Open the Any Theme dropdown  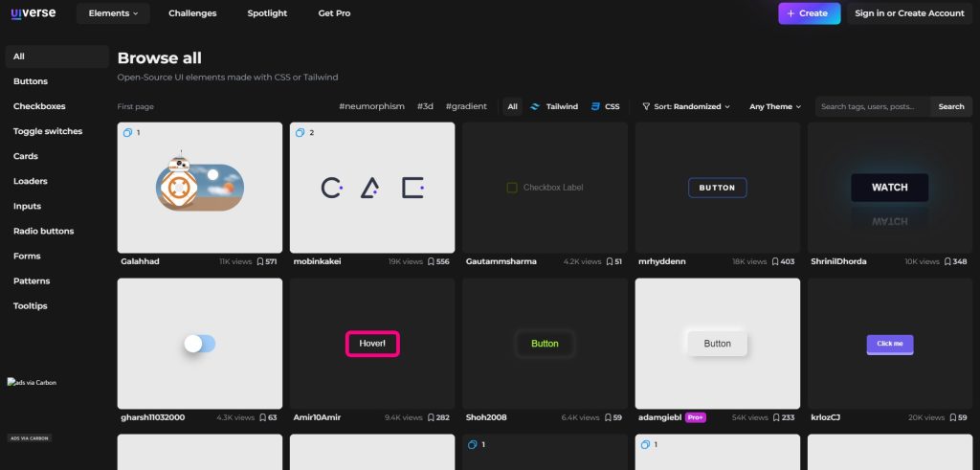775,107
